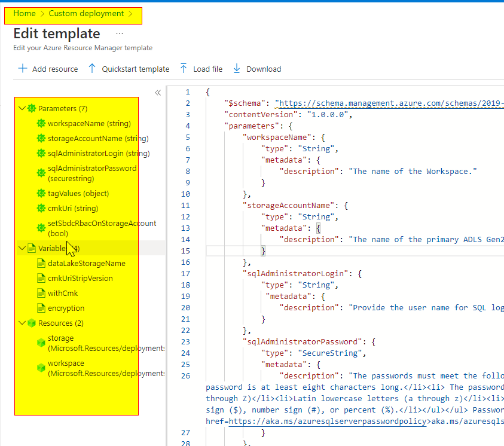Click the Add resource button label
This screenshot has width=504, height=446.
tap(55, 69)
